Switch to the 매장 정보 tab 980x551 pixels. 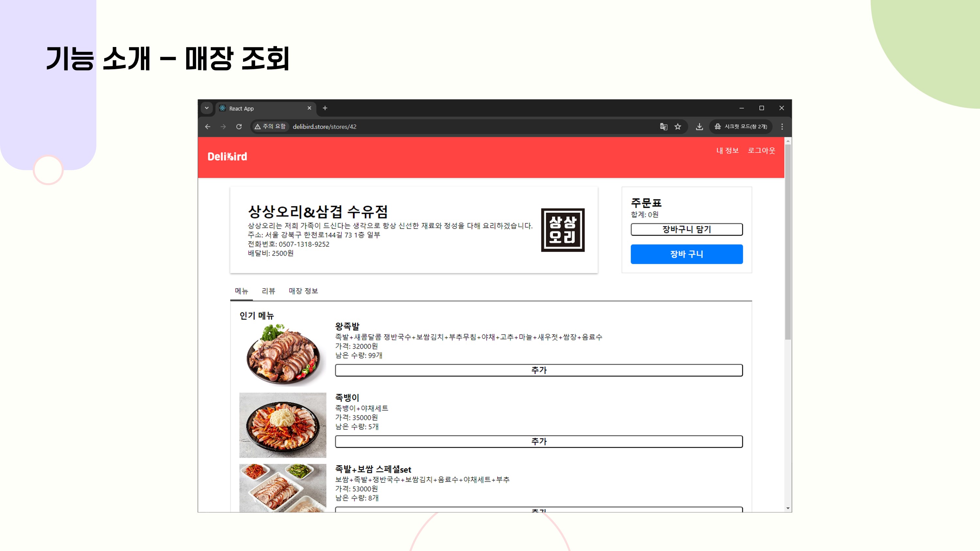(303, 291)
